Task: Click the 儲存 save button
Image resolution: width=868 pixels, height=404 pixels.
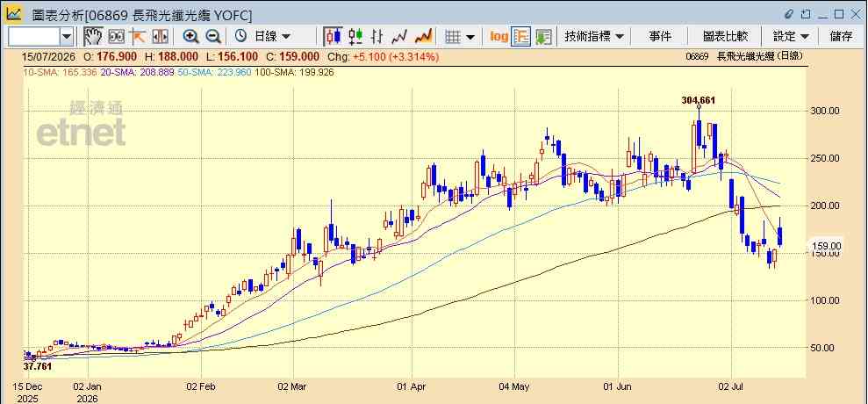Action: point(842,37)
